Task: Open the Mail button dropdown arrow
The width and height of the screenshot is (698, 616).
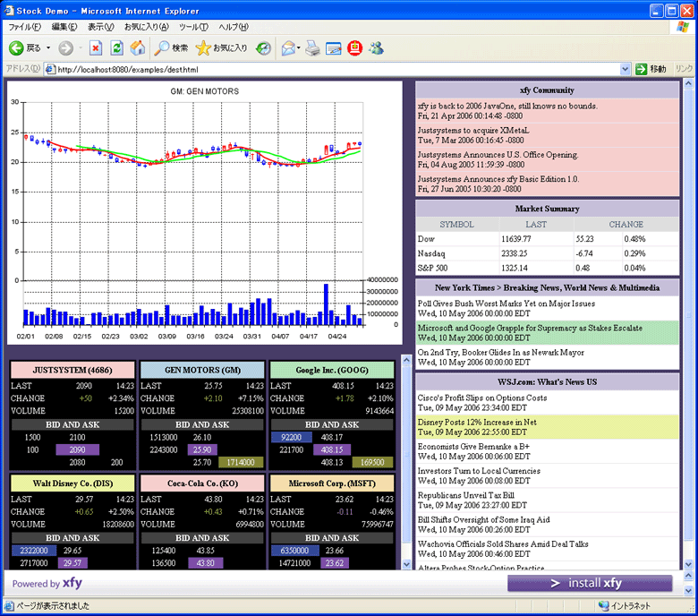Action: point(299,47)
